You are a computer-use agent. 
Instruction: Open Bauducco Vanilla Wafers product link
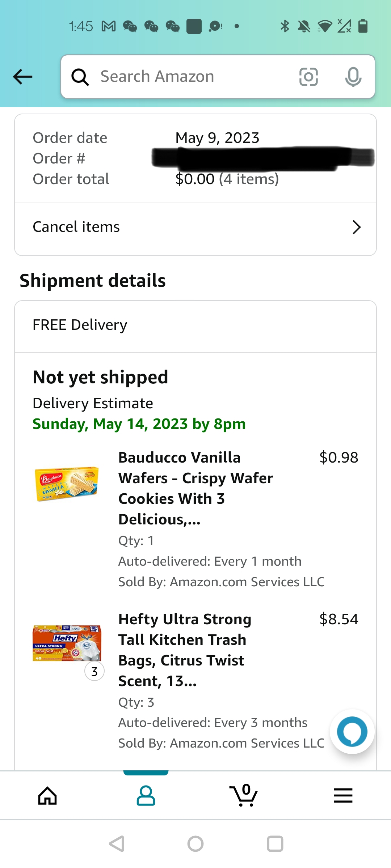pos(195,488)
